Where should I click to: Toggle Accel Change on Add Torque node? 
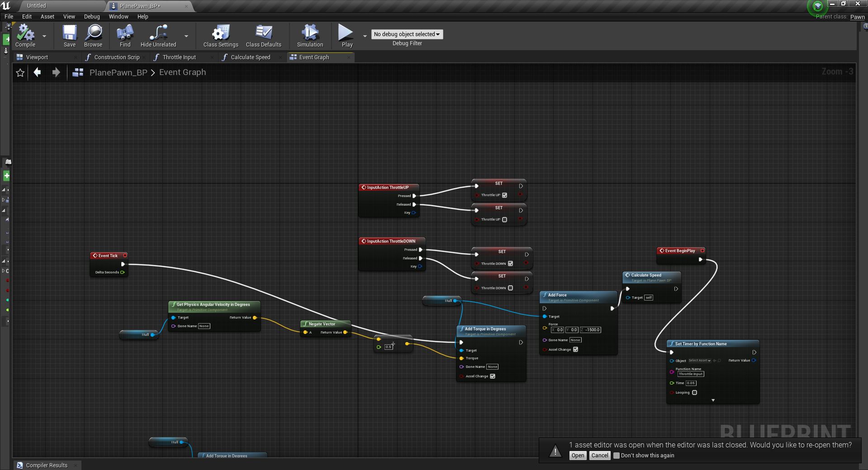493,376
